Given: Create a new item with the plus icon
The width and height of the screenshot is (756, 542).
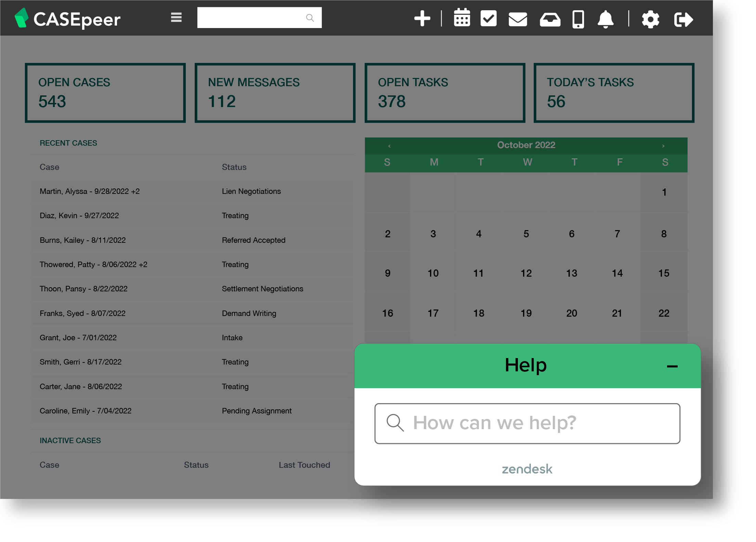Looking at the screenshot, I should 422,19.
